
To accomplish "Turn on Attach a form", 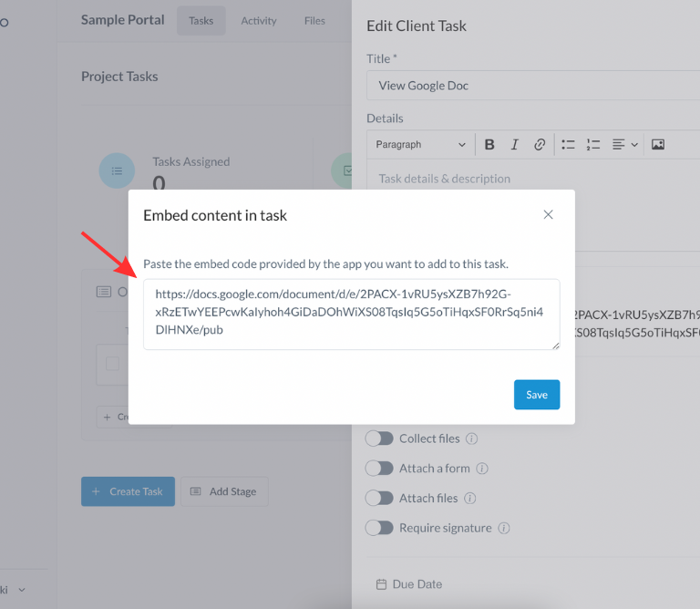I will [x=379, y=469].
